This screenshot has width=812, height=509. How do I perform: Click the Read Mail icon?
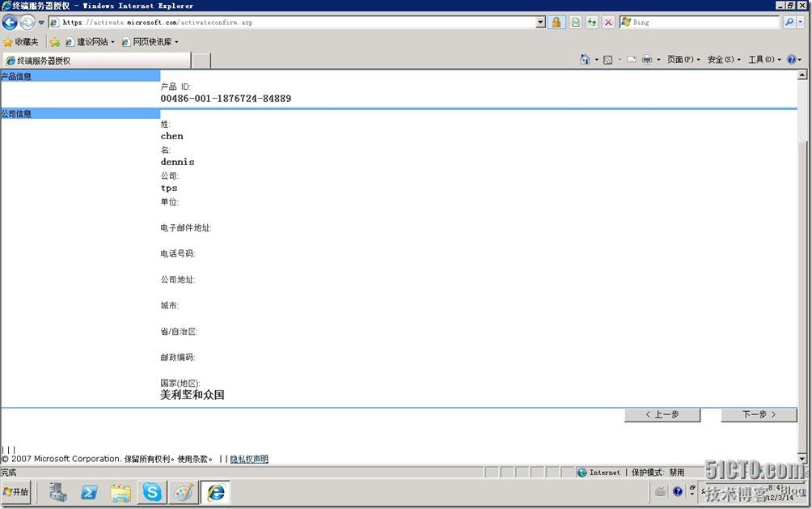click(632, 60)
